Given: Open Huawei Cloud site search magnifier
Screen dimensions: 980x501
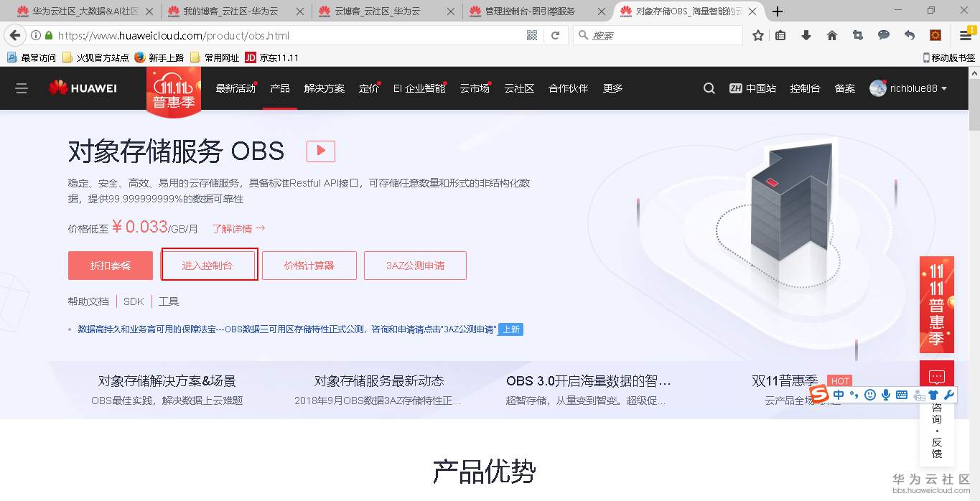Looking at the screenshot, I should click(708, 88).
